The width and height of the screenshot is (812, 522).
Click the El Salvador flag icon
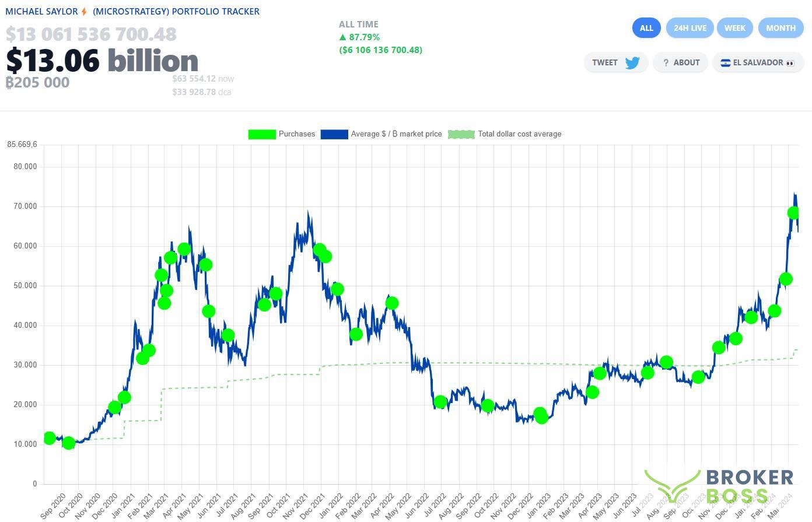[726, 63]
